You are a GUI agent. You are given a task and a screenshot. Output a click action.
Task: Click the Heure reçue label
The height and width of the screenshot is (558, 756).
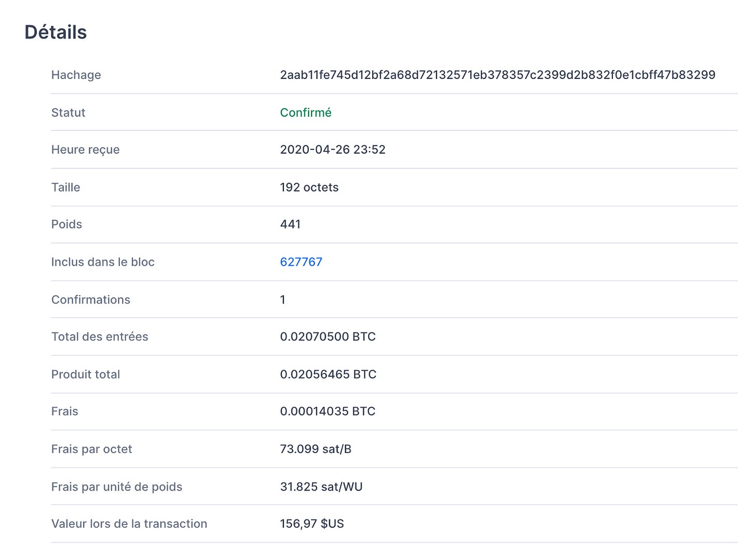pos(85,150)
